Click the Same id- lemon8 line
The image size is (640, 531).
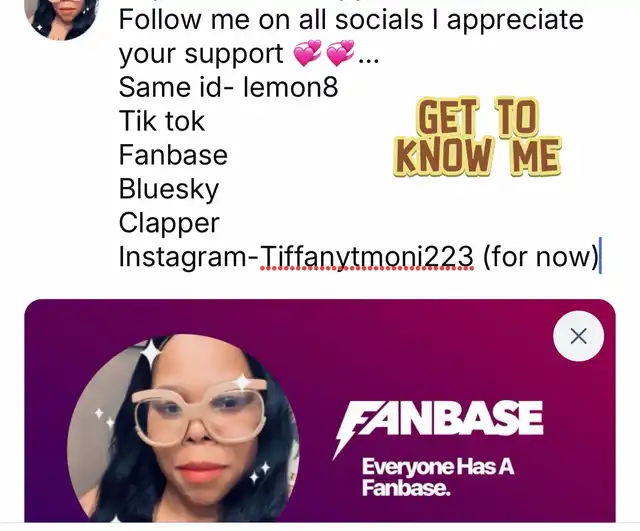[x=228, y=87]
